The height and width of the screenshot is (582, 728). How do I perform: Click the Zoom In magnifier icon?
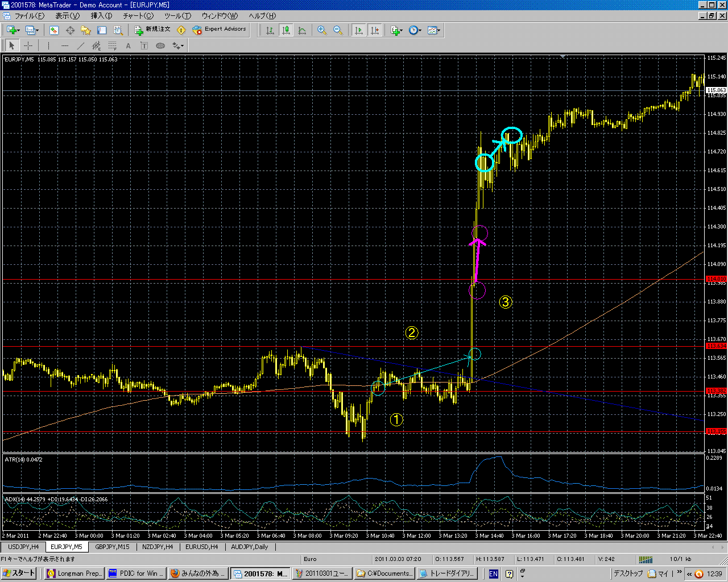tap(322, 30)
